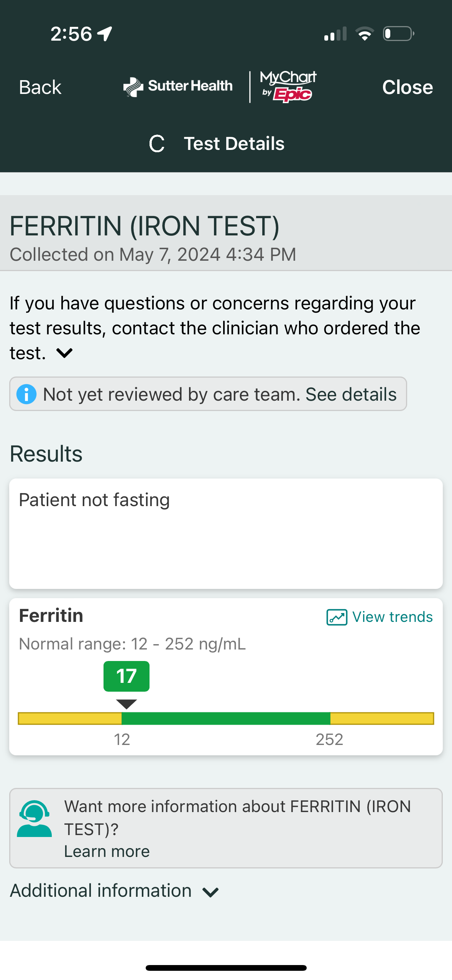Image resolution: width=452 pixels, height=980 pixels.
Task: Tap the Test Details header title
Action: pos(234,144)
